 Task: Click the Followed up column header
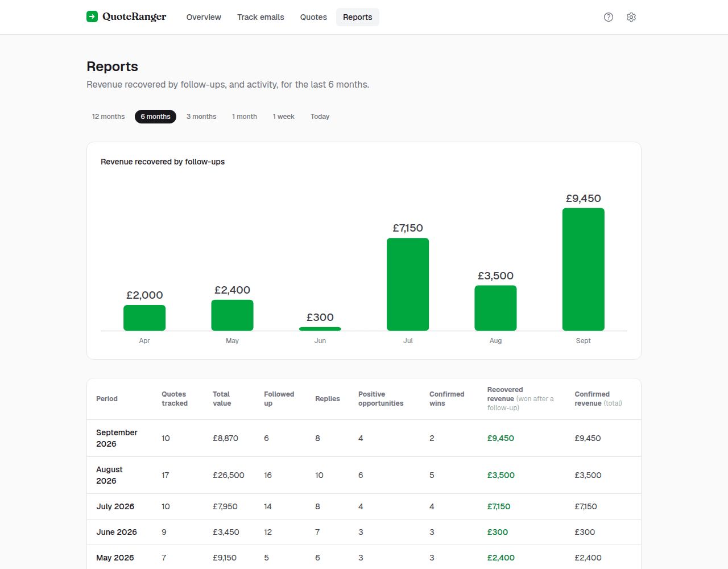pyautogui.click(x=279, y=399)
